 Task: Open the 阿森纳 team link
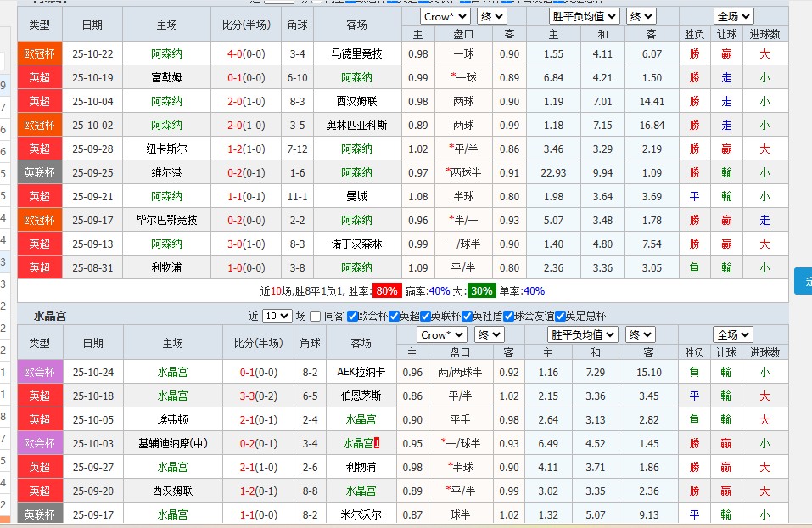click(168, 53)
